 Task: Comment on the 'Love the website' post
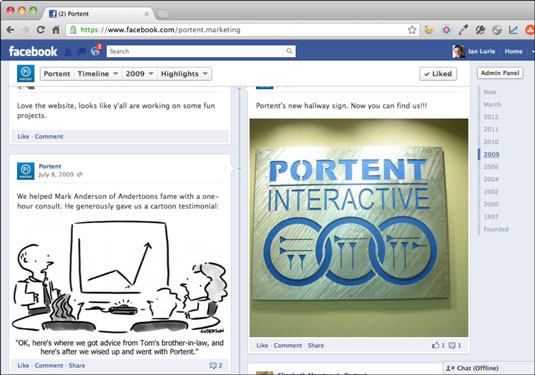click(49, 136)
